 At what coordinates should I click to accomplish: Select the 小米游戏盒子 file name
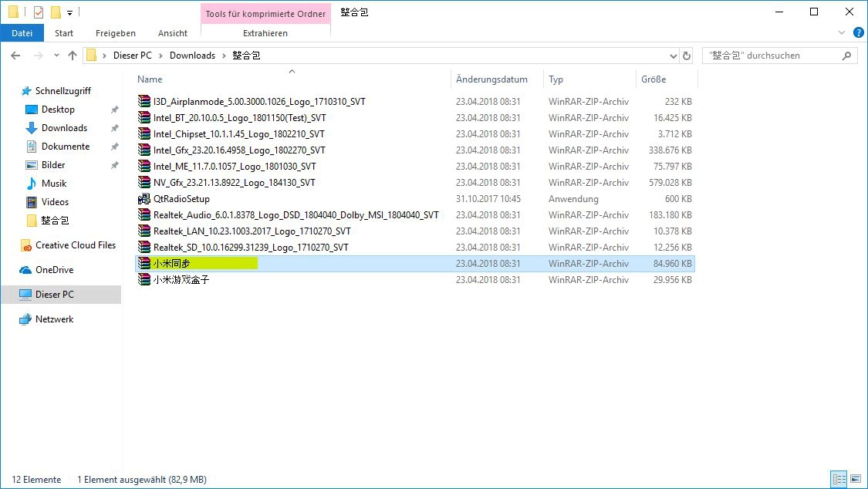(x=181, y=280)
